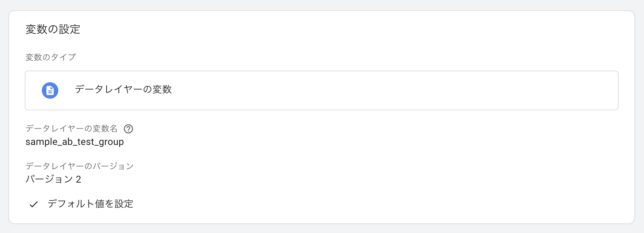Image resolution: width=644 pixels, height=233 pixels.
Task: Click the blank area of the settings card
Action: [x=377, y=171]
